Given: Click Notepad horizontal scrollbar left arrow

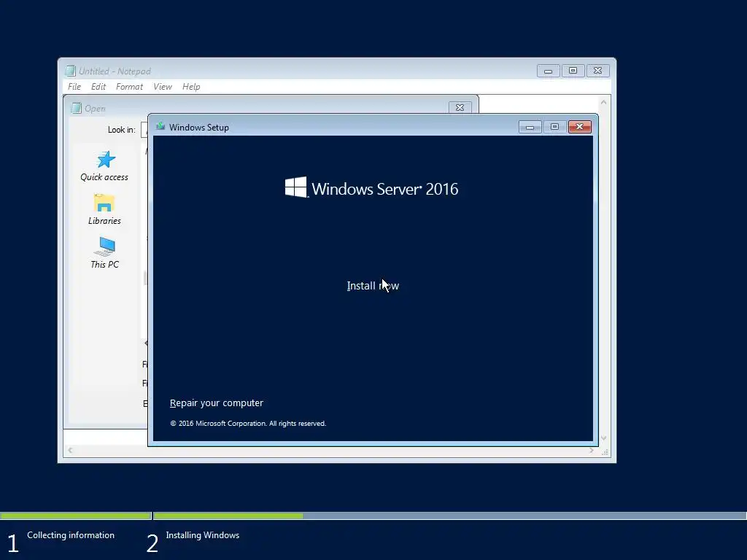Looking at the screenshot, I should pyautogui.click(x=70, y=450).
